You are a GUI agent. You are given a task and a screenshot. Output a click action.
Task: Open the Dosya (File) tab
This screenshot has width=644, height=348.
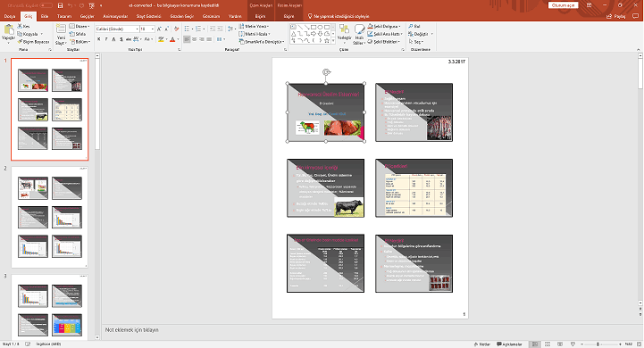[10, 16]
